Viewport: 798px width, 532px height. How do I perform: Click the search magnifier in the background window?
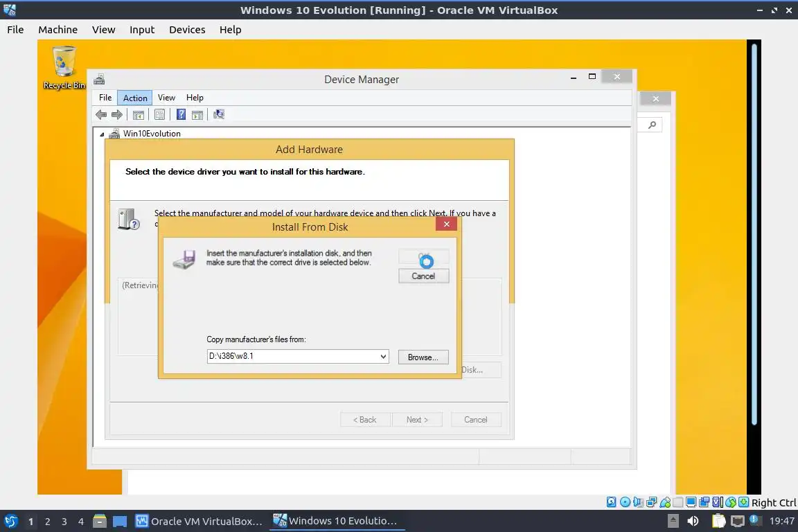[652, 125]
